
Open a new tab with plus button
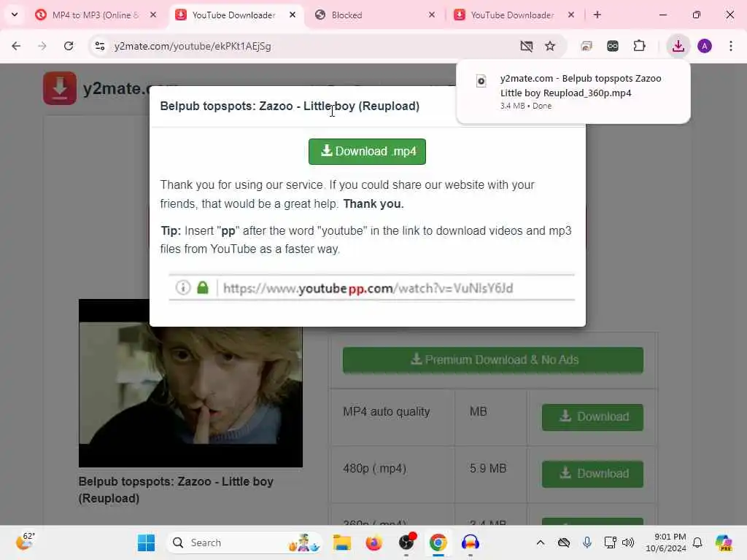(597, 15)
